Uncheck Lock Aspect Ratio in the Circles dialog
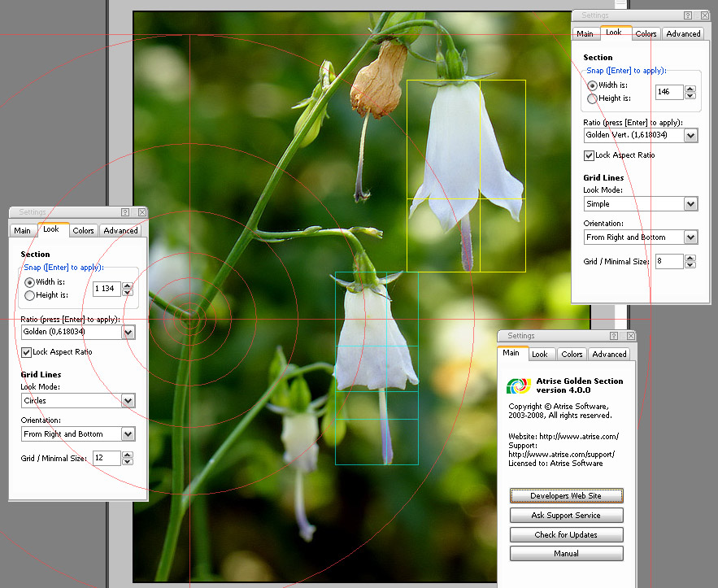 [27, 352]
